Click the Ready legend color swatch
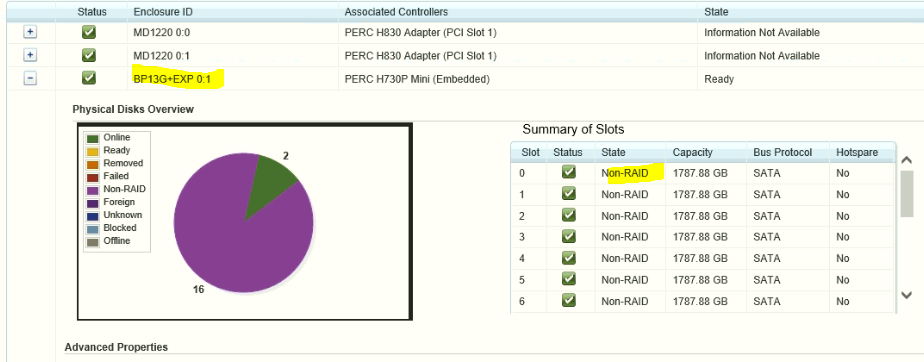Image resolution: width=924 pixels, height=362 pixels. click(93, 152)
